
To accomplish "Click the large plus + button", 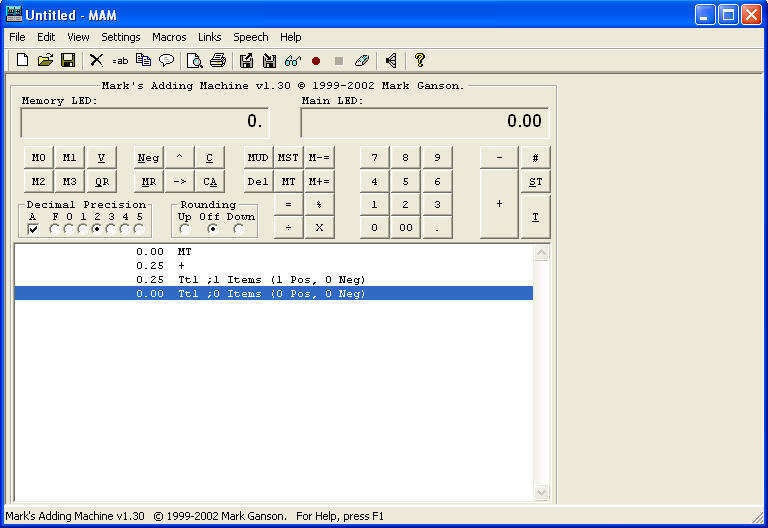I will click(x=499, y=204).
